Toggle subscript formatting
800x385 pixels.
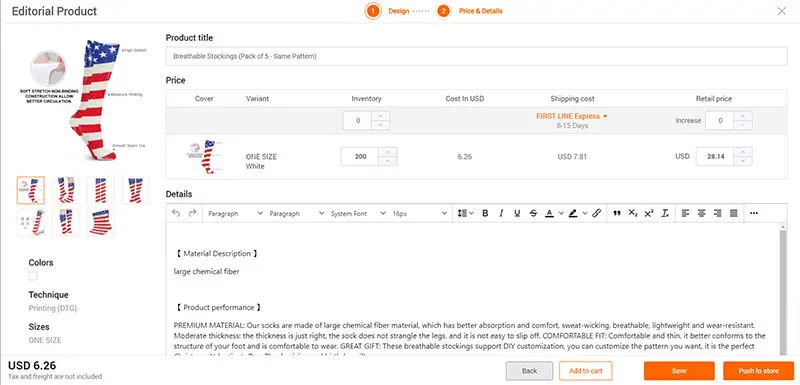coord(633,214)
